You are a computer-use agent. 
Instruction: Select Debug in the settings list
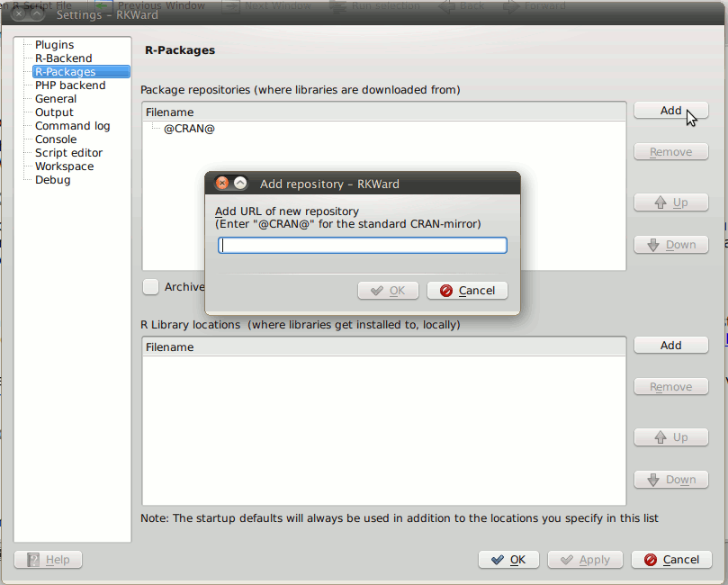pos(52,180)
